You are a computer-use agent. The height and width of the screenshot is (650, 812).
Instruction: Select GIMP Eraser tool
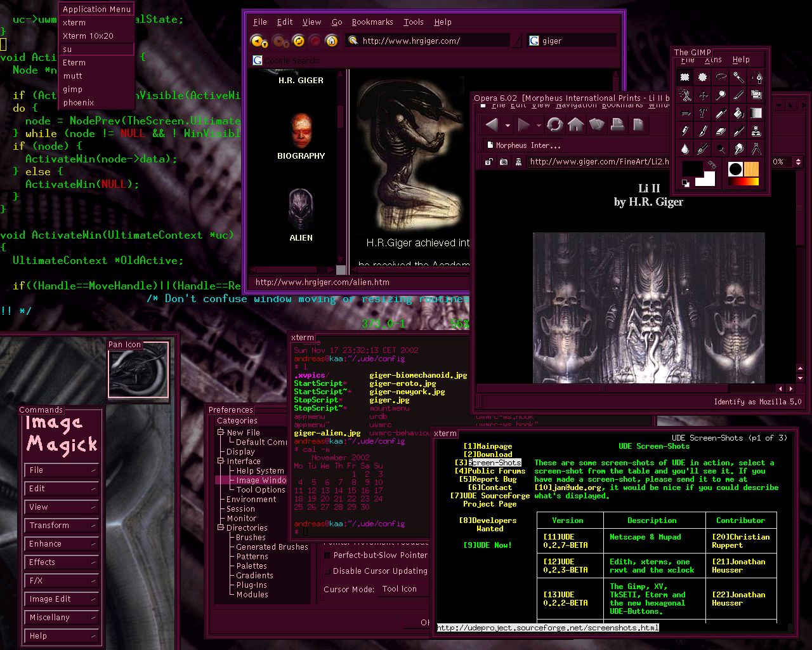pyautogui.click(x=721, y=131)
